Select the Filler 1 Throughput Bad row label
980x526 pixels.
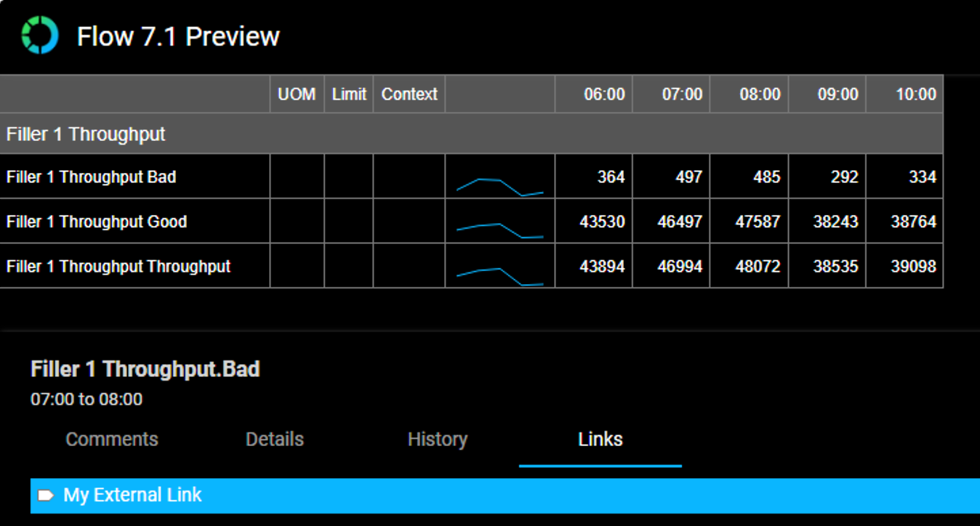92,177
